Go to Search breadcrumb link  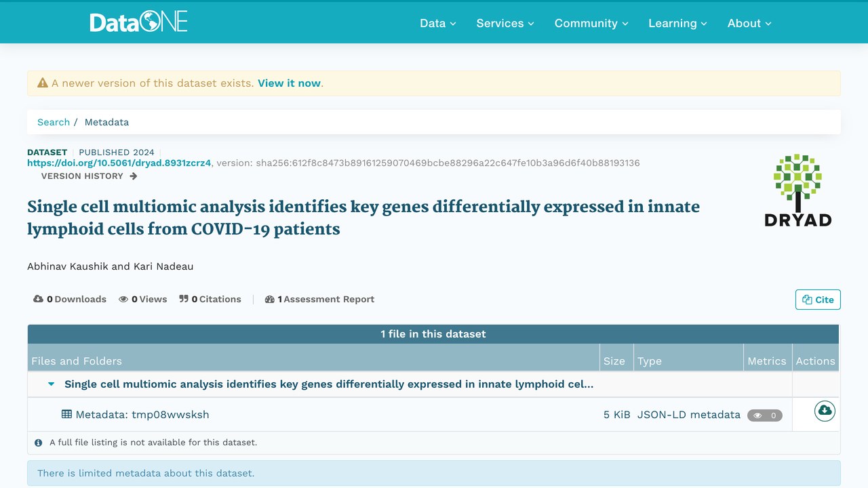[54, 122]
